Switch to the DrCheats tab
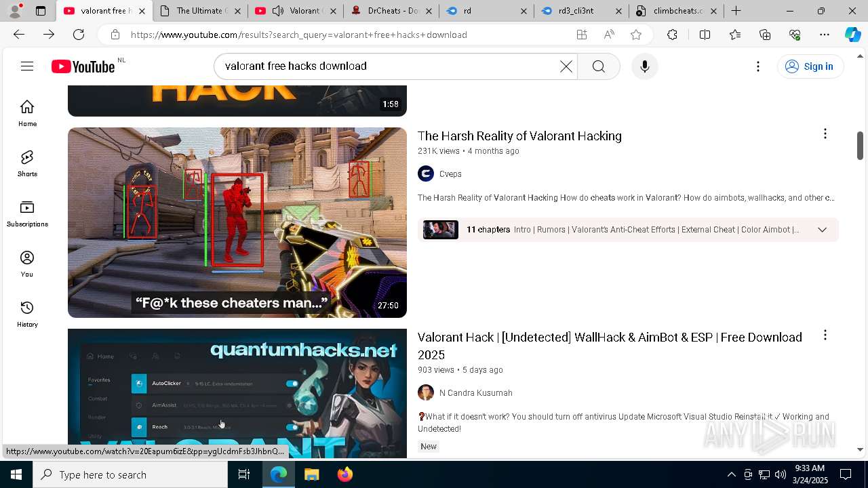Viewport: 868px width, 488px height. 391,11
